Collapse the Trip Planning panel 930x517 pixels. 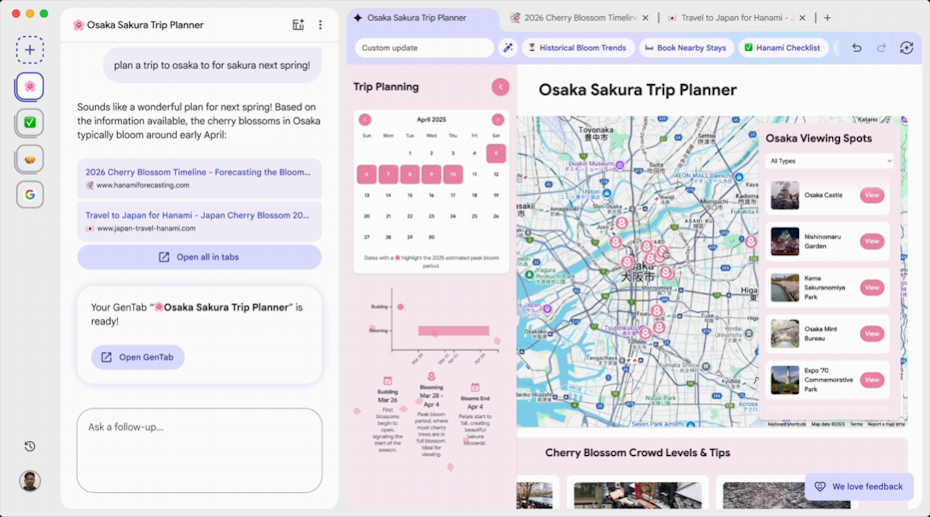coord(501,87)
